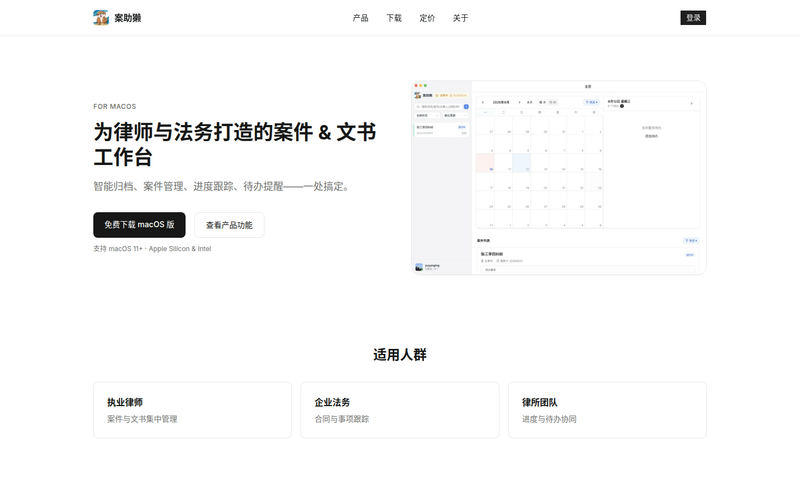
Task: Click the headline 为律师与法务打造的案件 & 文书工作台
Action: pyautogui.click(x=235, y=144)
